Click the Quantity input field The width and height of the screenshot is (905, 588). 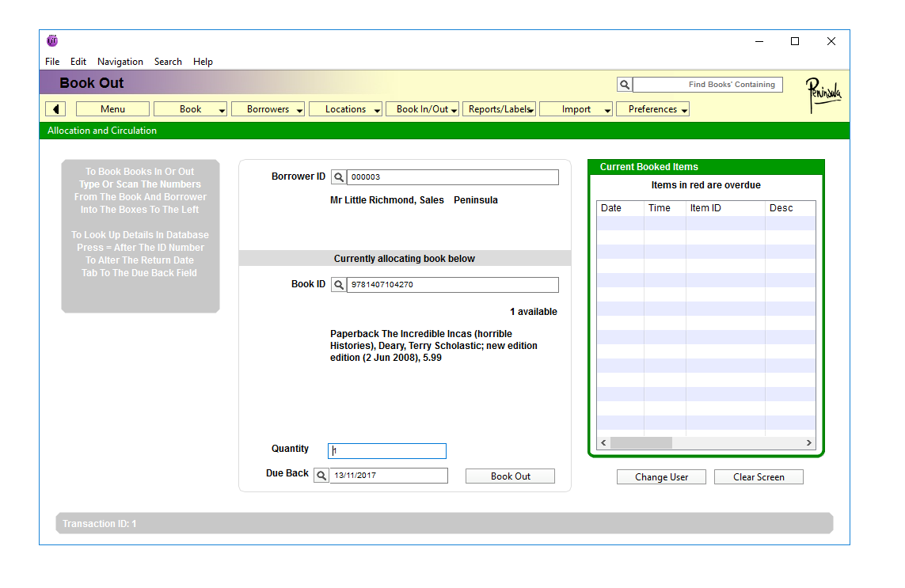point(386,451)
